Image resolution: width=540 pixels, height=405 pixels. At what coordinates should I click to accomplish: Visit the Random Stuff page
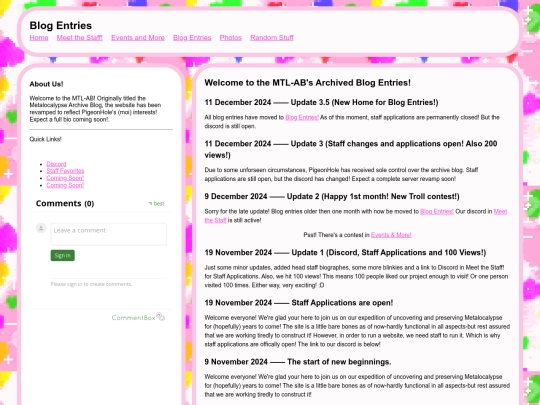pyautogui.click(x=272, y=38)
